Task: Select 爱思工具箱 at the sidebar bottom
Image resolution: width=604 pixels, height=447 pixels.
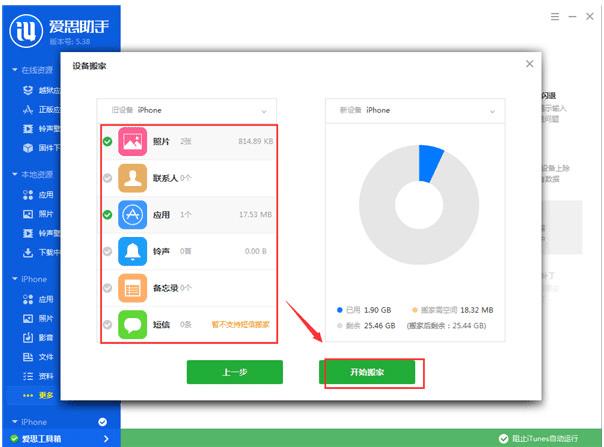Action: tap(41, 439)
